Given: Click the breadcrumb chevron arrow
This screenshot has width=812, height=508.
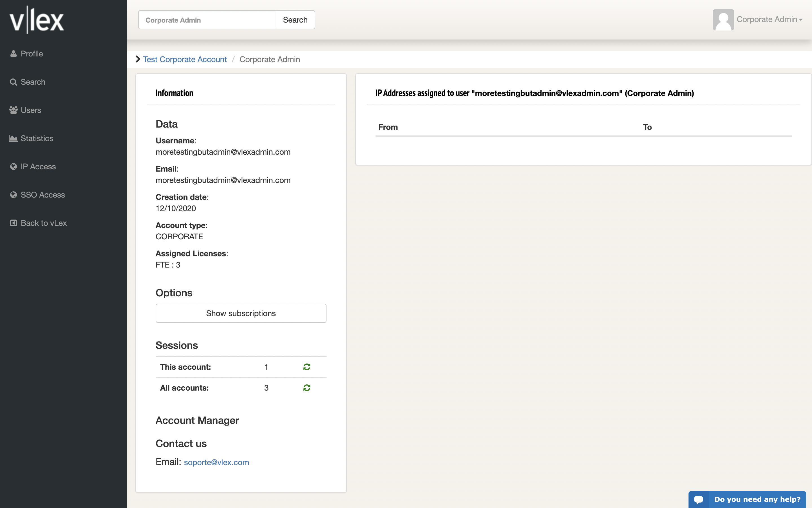Looking at the screenshot, I should click(x=138, y=59).
